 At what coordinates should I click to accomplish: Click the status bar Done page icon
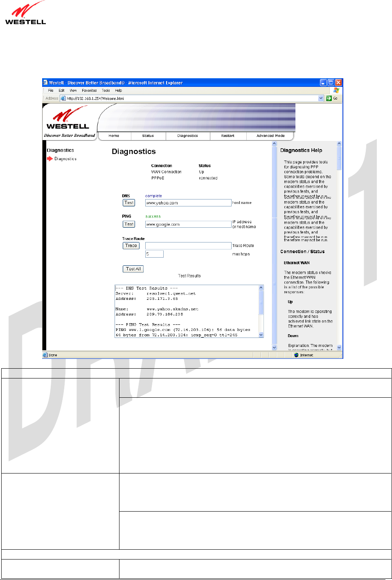pos(45,355)
